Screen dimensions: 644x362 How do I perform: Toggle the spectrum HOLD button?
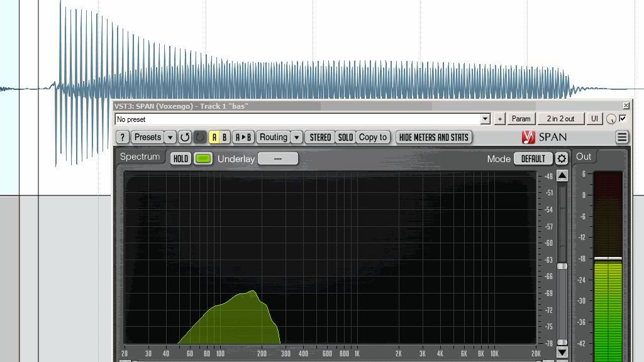tap(180, 159)
